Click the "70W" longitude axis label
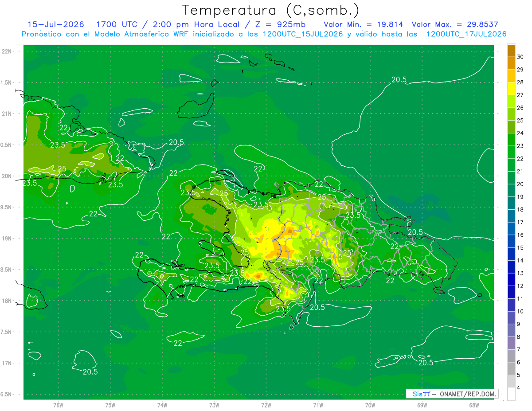The height and width of the screenshot is (411, 532). click(x=370, y=405)
